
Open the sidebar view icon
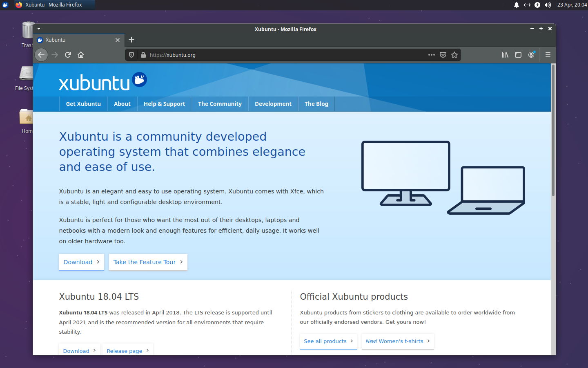[518, 55]
